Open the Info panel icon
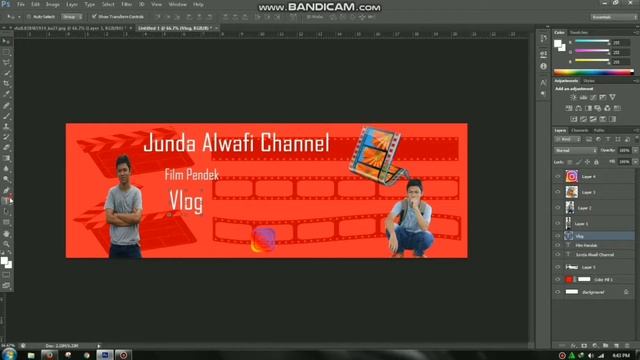 [543, 66]
